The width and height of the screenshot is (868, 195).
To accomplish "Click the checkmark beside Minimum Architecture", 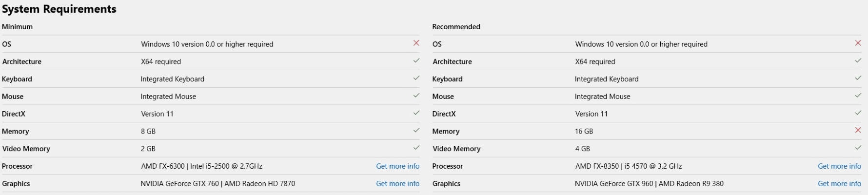I will [x=416, y=61].
